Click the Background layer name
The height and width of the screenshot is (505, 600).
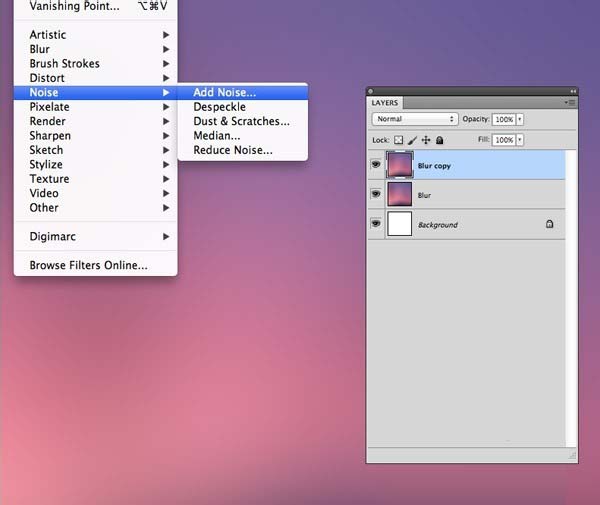point(438,225)
